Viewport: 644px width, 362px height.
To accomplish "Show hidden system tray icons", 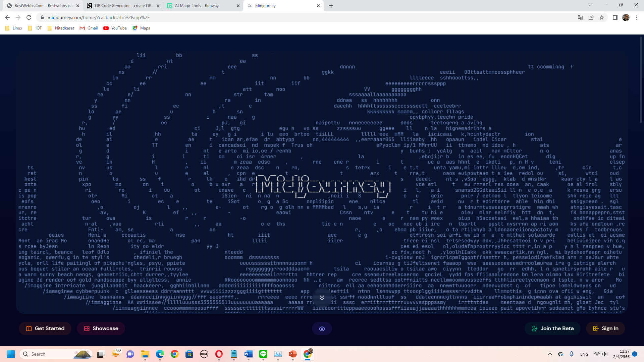I will click(550, 354).
